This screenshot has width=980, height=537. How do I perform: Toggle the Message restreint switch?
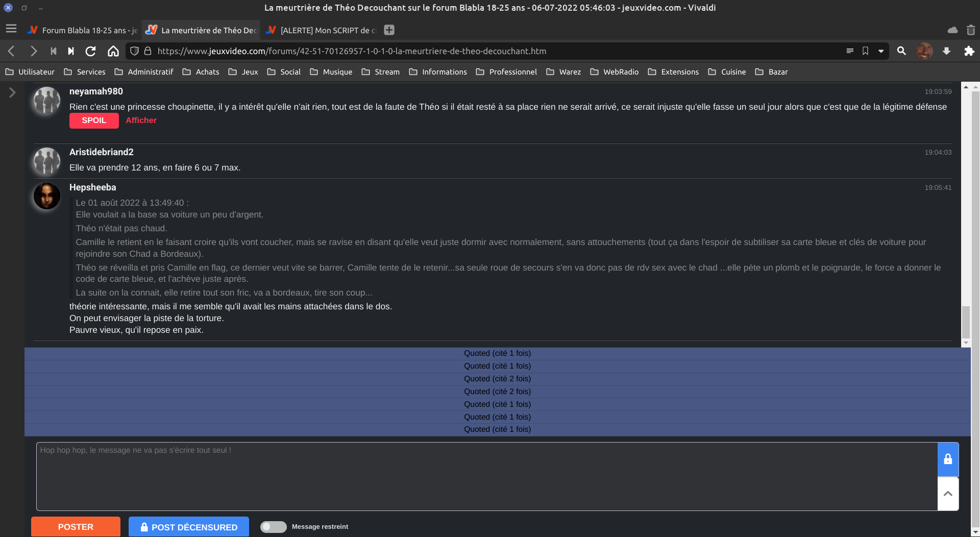(x=274, y=527)
